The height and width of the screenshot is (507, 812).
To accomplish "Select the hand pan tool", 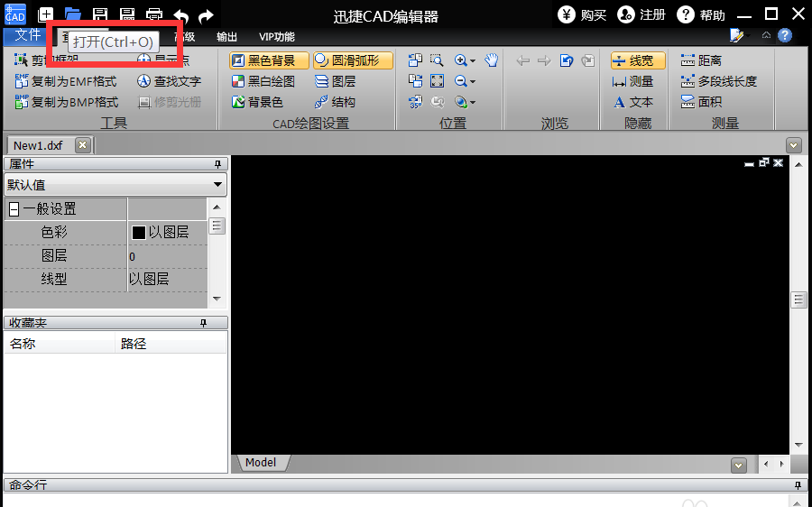I will pyautogui.click(x=492, y=60).
